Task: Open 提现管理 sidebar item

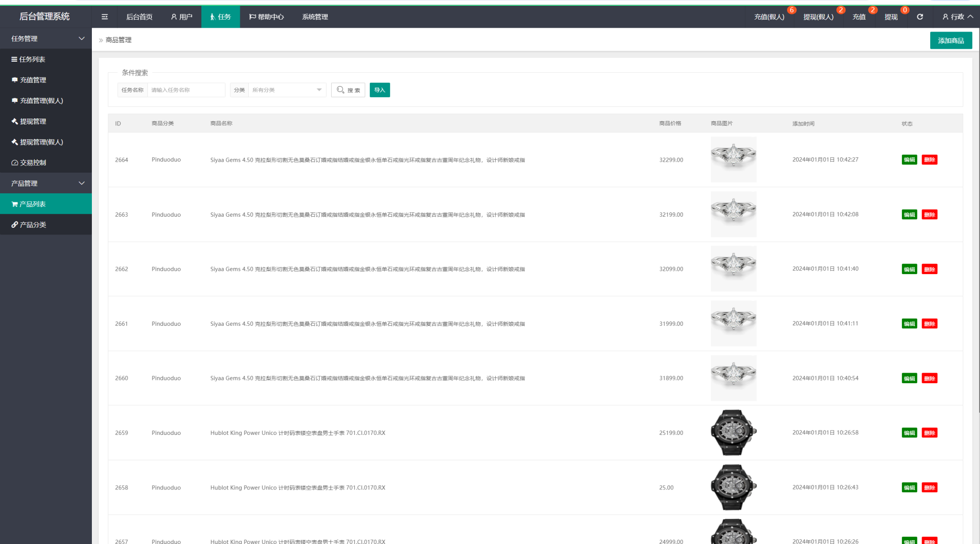Action: pyautogui.click(x=33, y=122)
